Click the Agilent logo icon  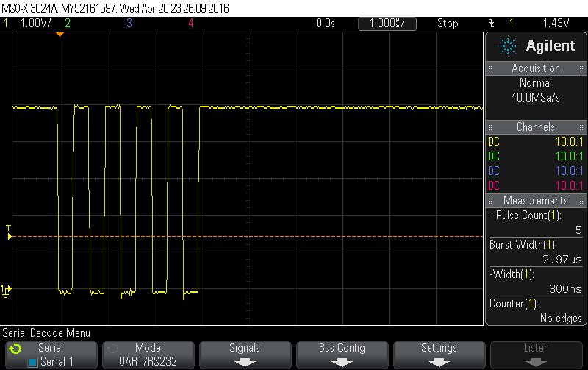[508, 46]
